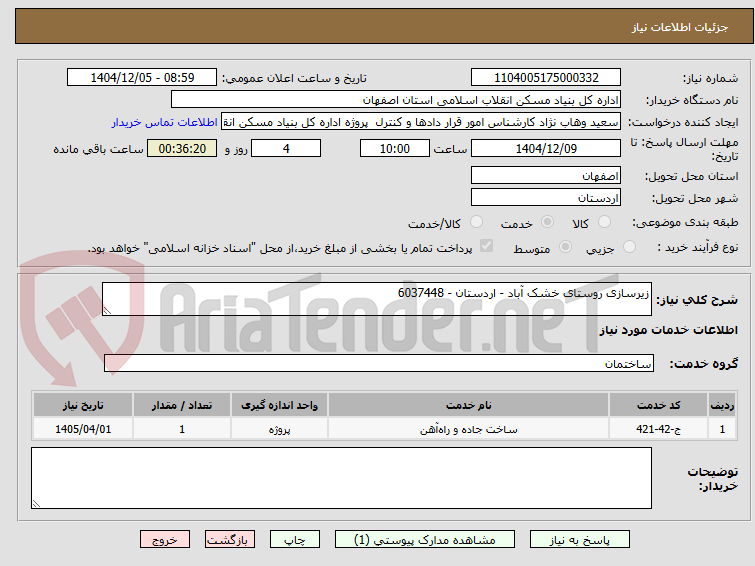Open مشاهده مدارک پیوستی (1) button
Viewport: 755px width, 566px height.
click(425, 540)
